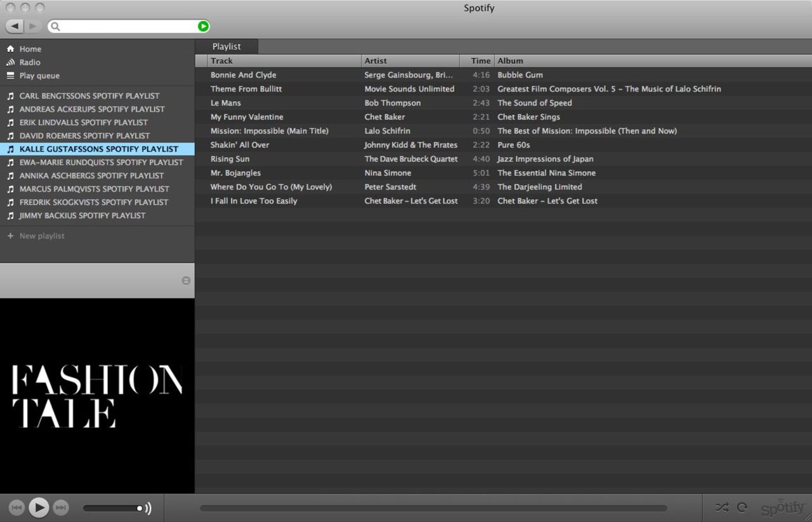This screenshot has width=812, height=522.
Task: Select the track Bonnie And Clyde
Action: click(x=244, y=75)
